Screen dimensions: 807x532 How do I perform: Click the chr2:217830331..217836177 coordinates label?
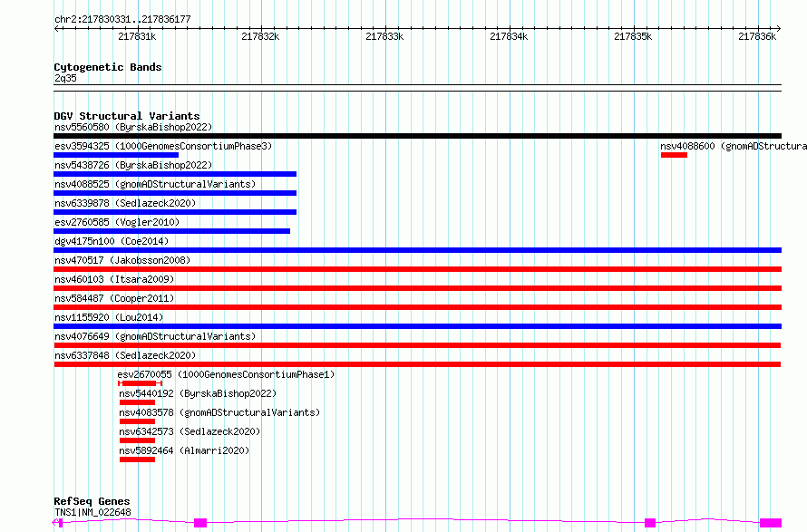[x=122, y=20]
